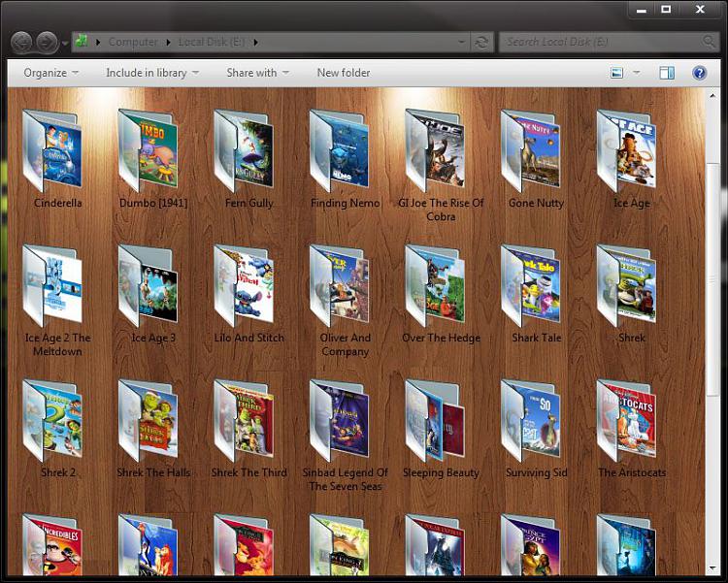Select the "Fern Gully" folder name

(249, 203)
